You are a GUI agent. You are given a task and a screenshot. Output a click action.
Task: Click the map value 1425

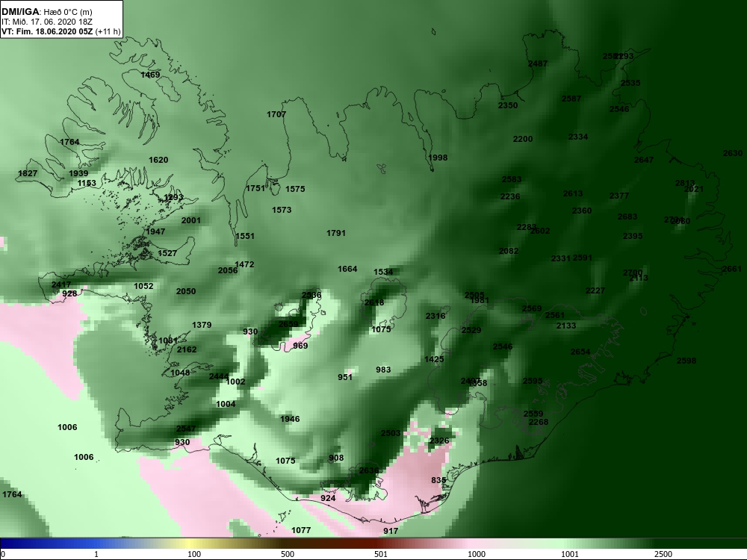coord(434,360)
